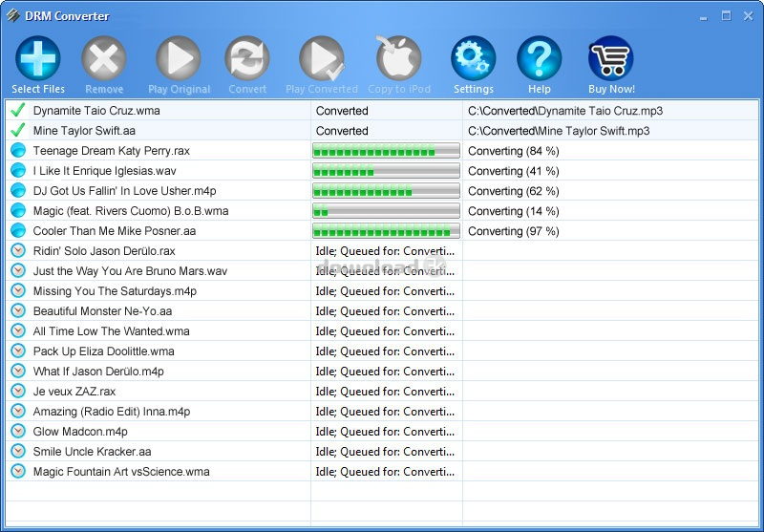Viewport: 764px width, 532px height.
Task: Click the Buy Now shopping cart icon
Action: (x=611, y=59)
